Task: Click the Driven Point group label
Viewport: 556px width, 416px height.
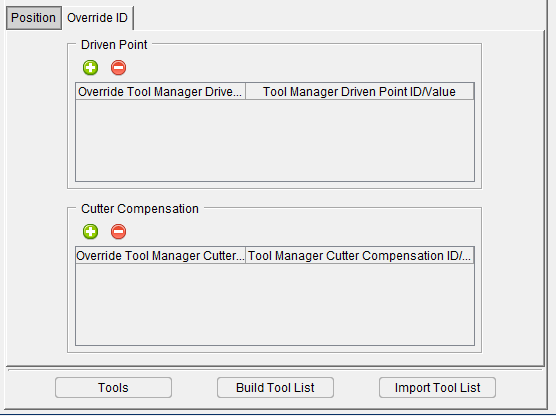Action: tap(114, 45)
